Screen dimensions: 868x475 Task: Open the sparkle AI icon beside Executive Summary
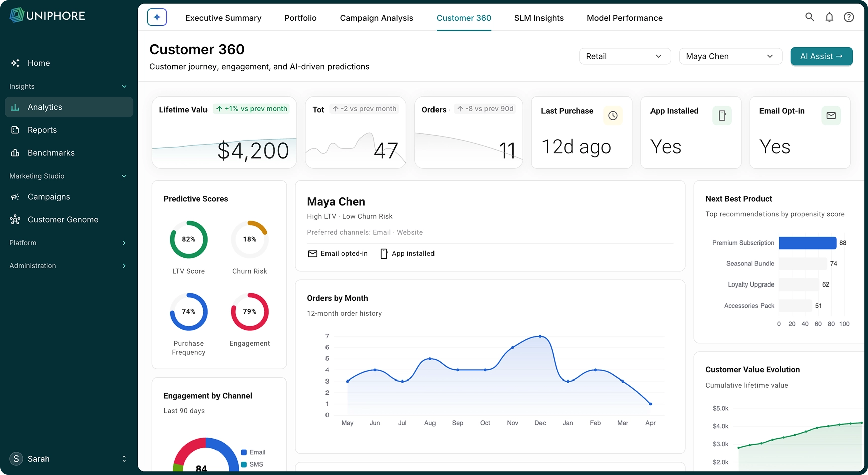[x=157, y=17]
